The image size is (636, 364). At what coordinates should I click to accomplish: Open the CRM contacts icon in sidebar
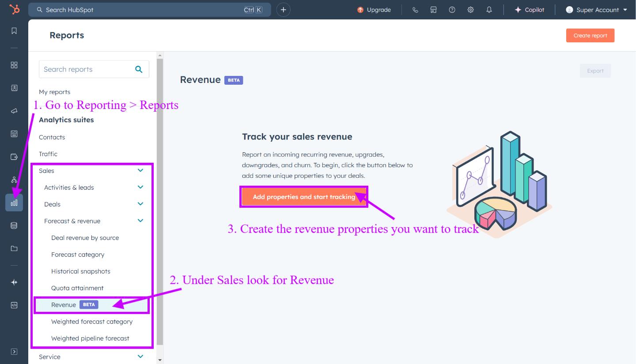pos(14,88)
